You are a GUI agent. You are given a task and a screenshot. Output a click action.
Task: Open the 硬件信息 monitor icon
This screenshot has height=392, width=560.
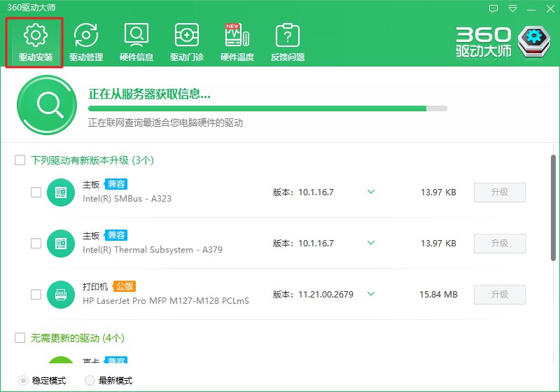point(136,35)
